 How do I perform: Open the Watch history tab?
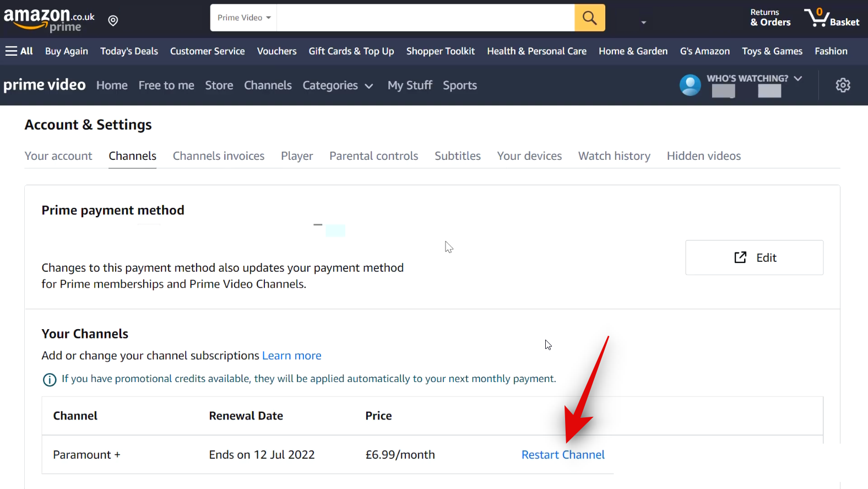[x=614, y=156]
